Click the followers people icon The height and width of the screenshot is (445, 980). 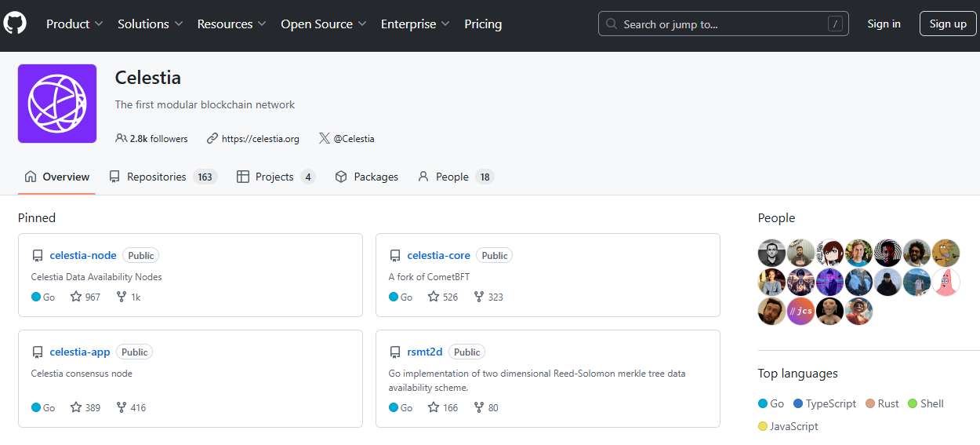(x=121, y=138)
